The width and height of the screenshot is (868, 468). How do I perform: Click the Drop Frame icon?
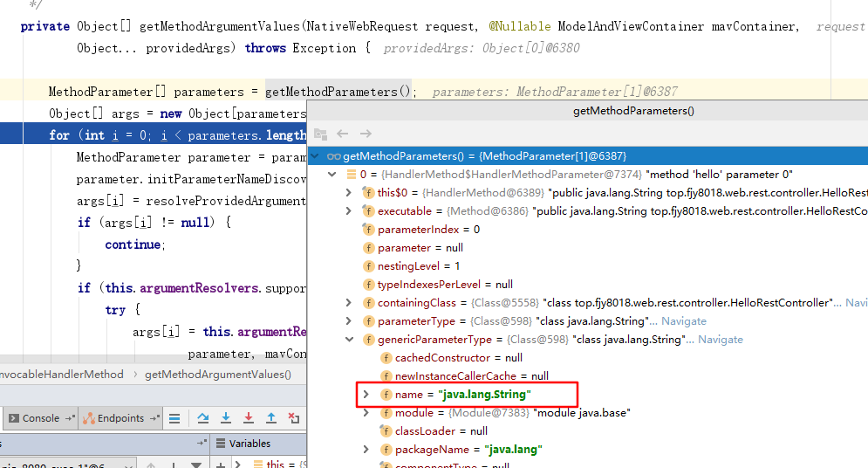294,418
